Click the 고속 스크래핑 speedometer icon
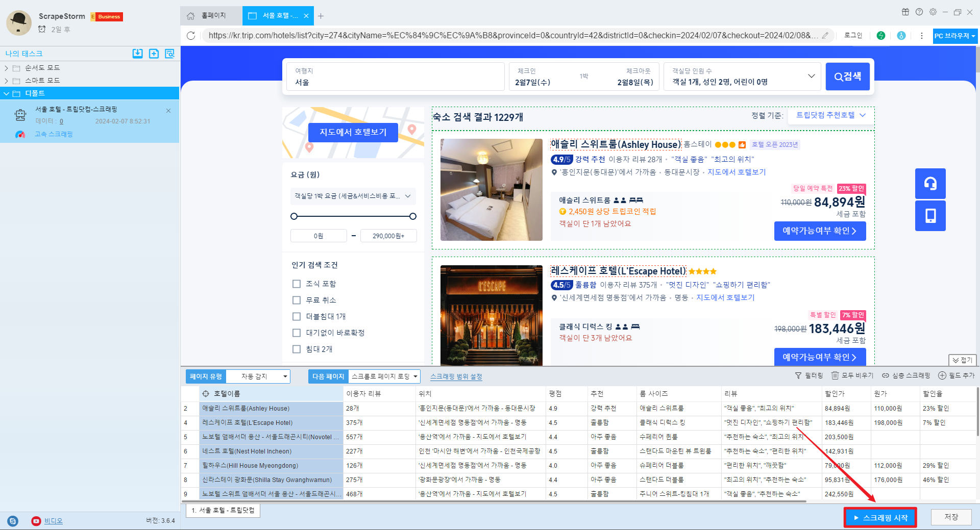 click(x=20, y=134)
